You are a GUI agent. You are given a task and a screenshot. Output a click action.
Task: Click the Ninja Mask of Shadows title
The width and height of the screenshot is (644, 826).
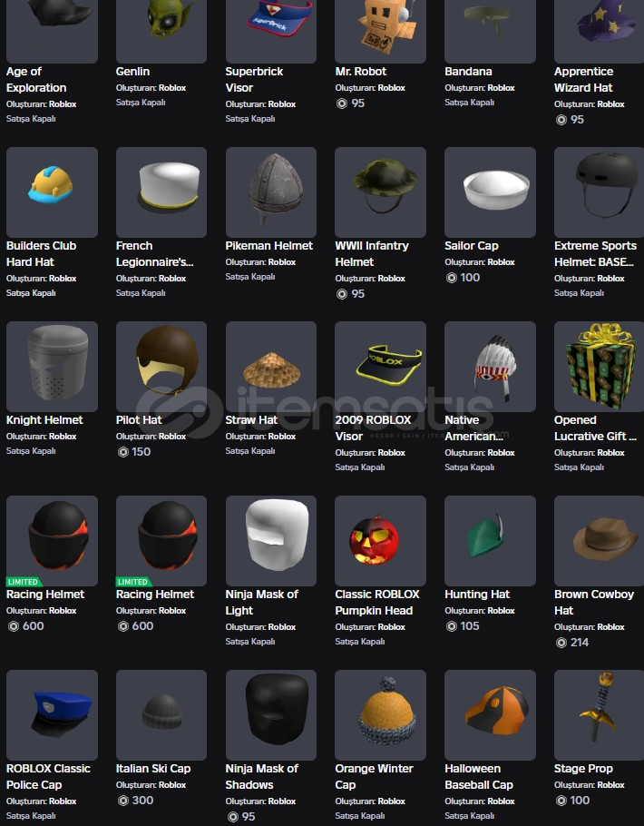click(x=262, y=776)
